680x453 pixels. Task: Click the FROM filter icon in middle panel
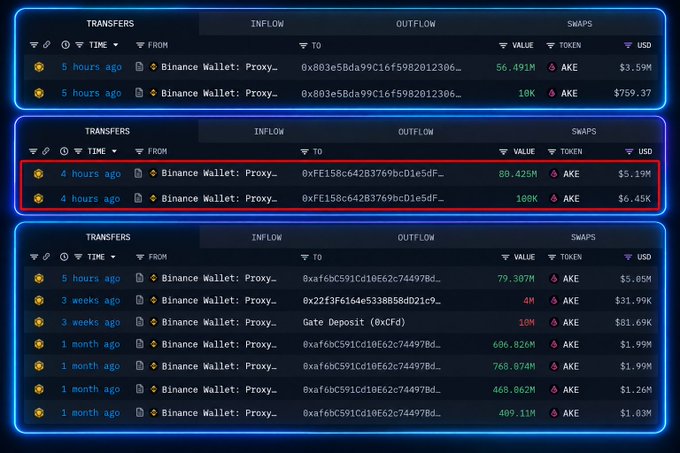click(139, 151)
